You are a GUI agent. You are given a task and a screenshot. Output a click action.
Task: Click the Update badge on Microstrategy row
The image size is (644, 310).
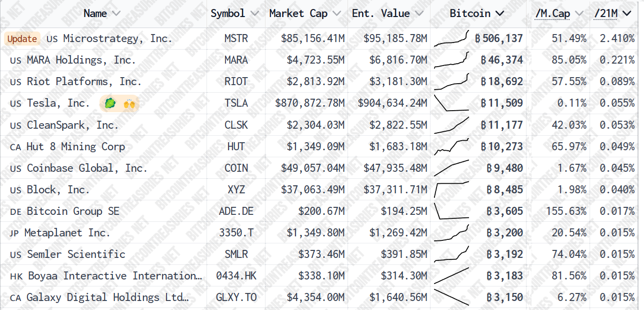tap(22, 39)
